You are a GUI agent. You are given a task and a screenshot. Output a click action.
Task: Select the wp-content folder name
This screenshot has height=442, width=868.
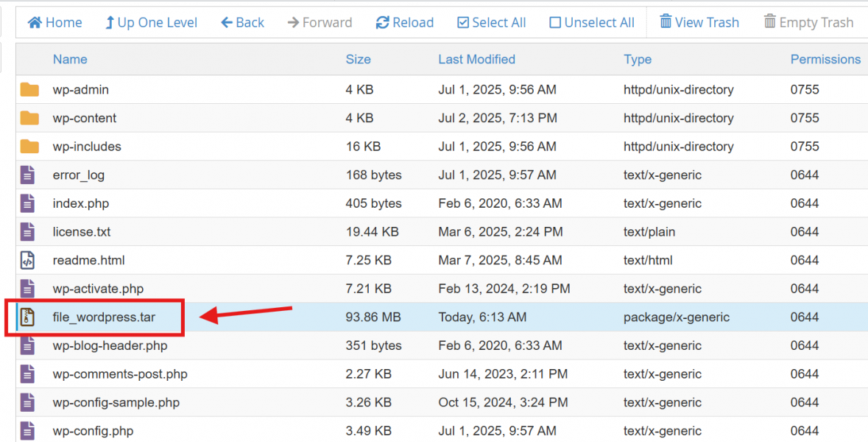click(x=85, y=118)
